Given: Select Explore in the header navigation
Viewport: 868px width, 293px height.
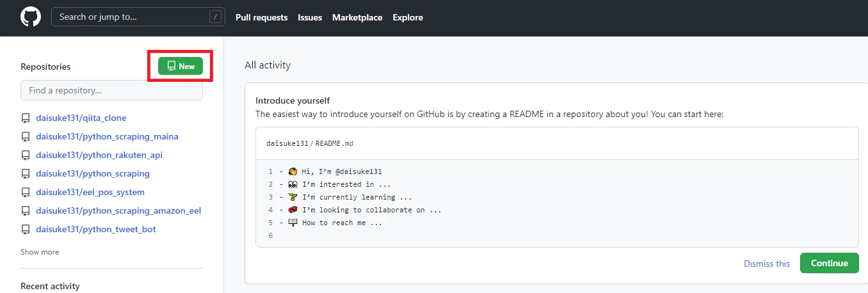Looking at the screenshot, I should (408, 17).
